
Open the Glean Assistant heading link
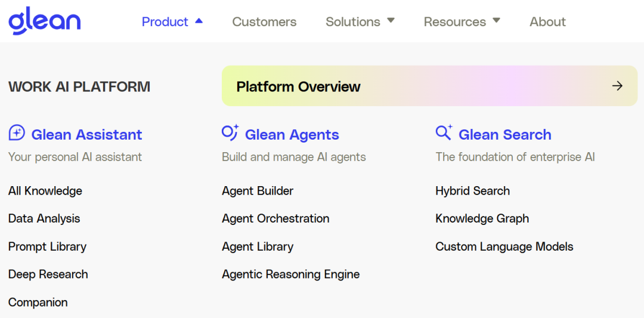point(86,134)
